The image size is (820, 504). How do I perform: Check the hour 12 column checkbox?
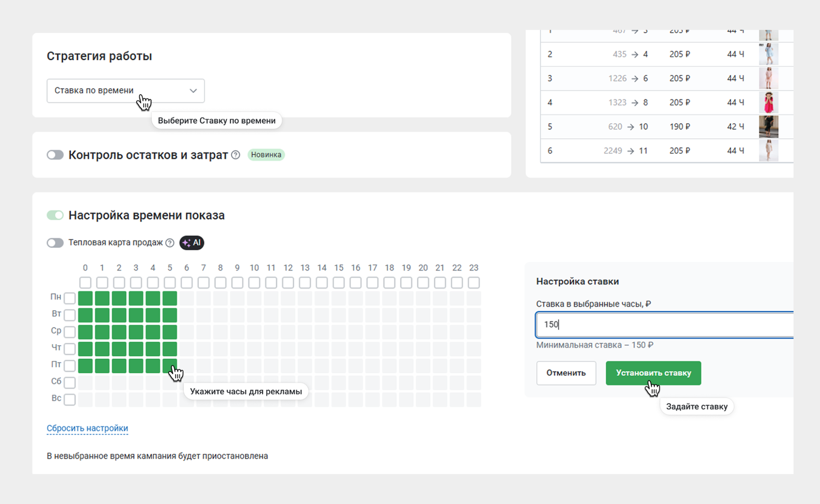[x=288, y=283]
